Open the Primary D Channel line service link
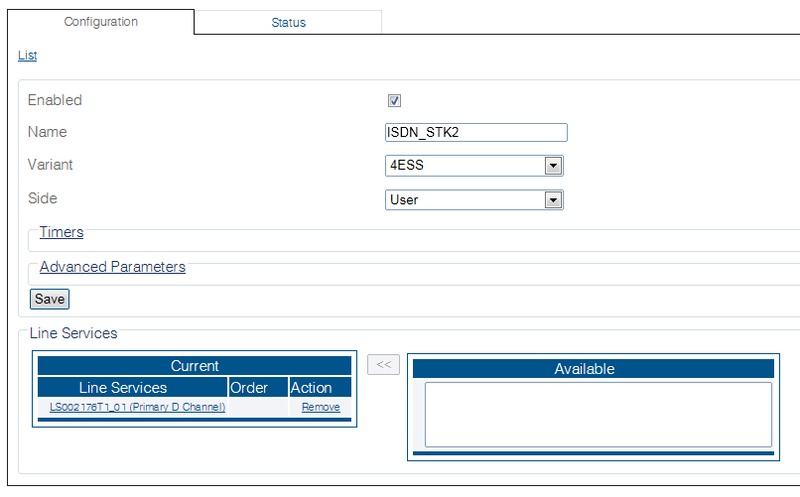Viewport: 800px width, 497px height. (137, 408)
